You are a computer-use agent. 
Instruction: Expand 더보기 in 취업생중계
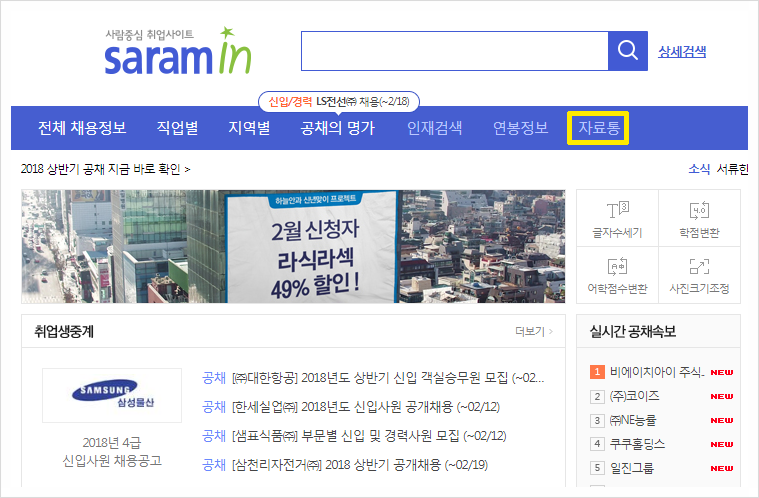coord(534,332)
